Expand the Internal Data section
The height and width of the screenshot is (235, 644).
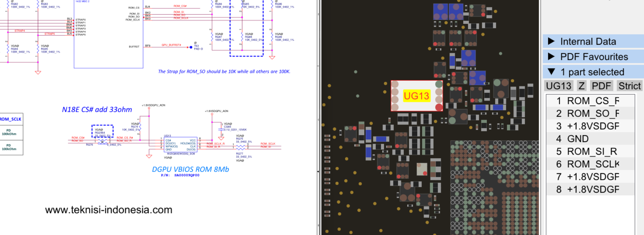coord(593,42)
